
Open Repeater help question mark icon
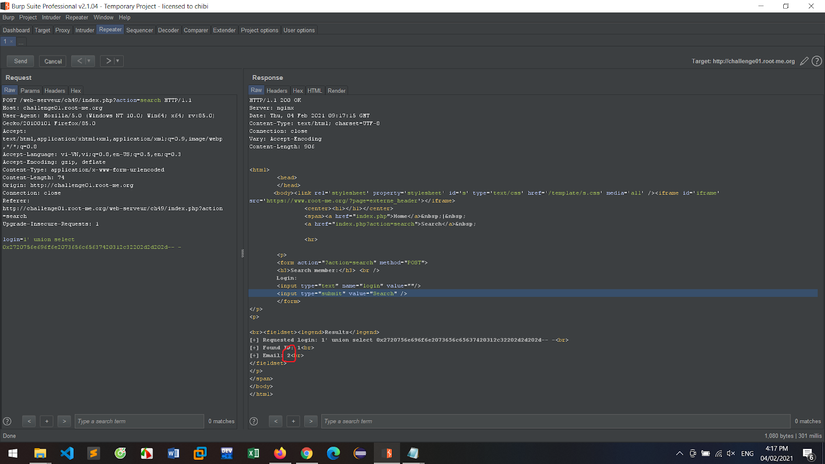tap(817, 61)
